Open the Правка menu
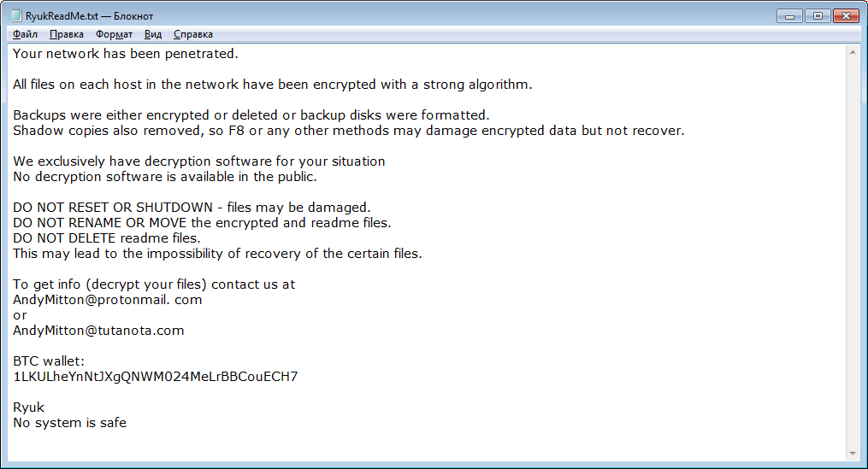868x469 pixels. tap(67, 34)
